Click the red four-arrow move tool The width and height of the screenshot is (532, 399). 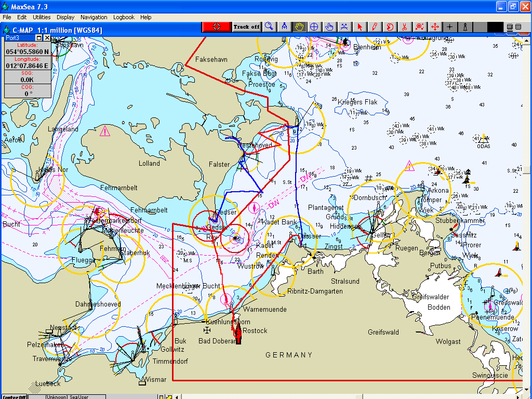[x=435, y=27]
